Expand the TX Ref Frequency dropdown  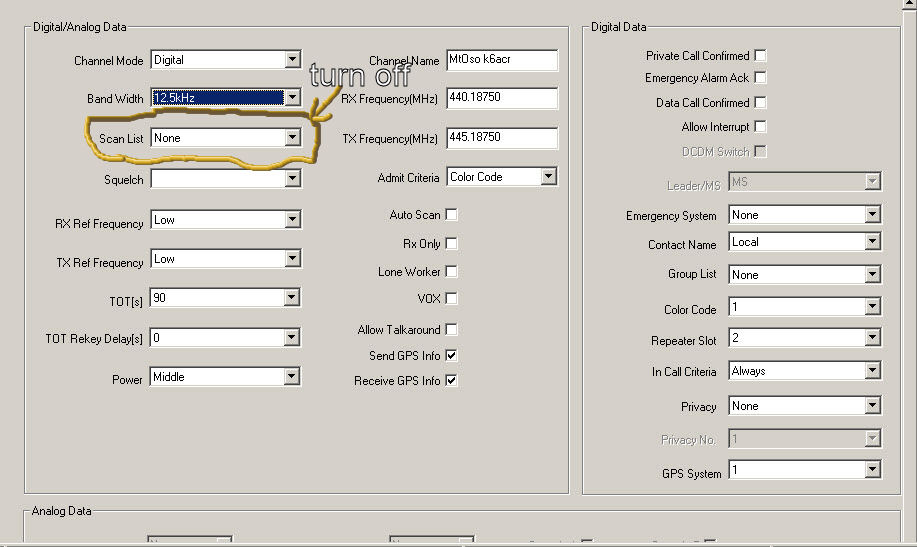coord(226,259)
